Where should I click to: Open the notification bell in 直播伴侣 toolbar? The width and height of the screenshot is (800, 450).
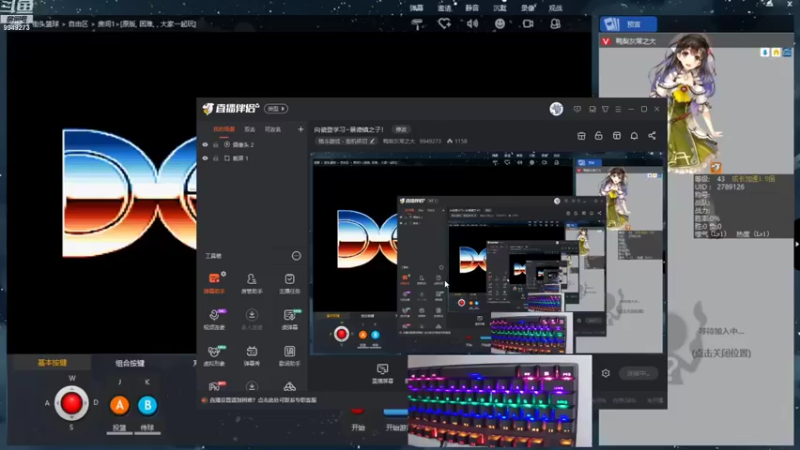click(x=634, y=136)
